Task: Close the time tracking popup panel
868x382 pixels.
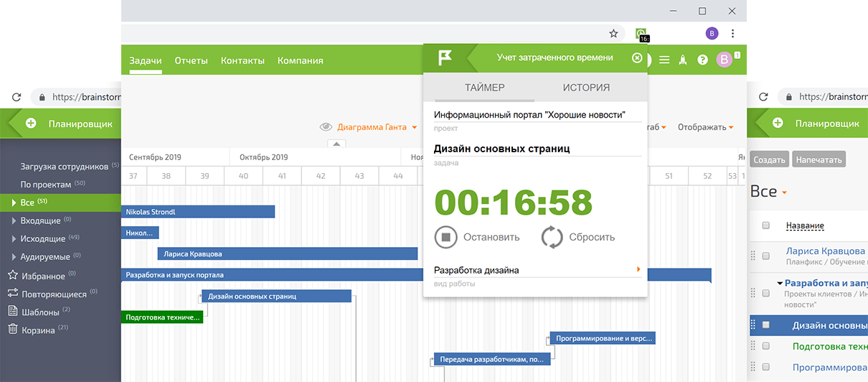Action: [636, 58]
